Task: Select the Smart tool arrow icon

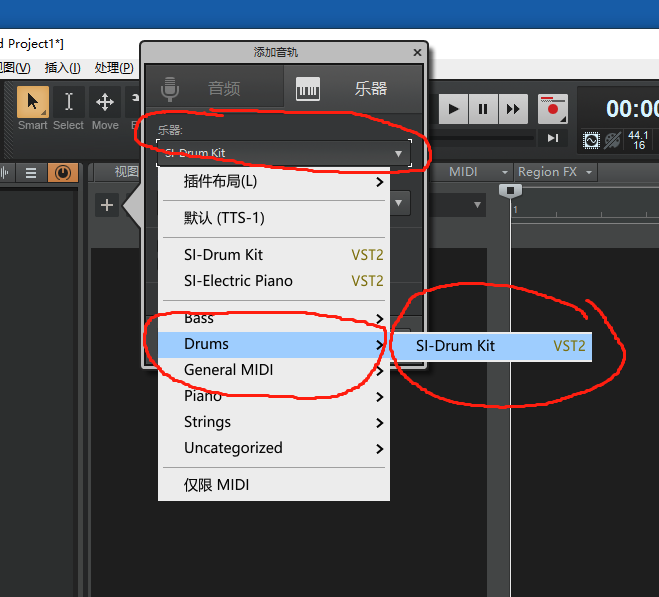Action: click(33, 102)
